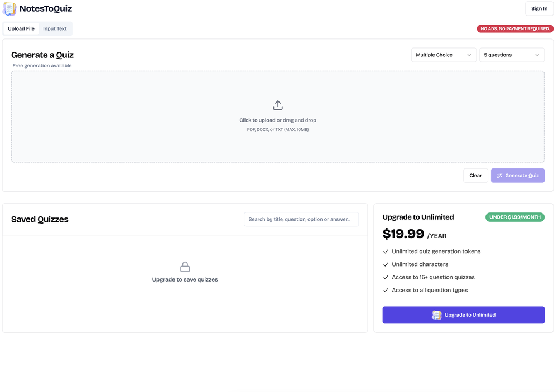Click the lock icon in Saved Quizzes
This screenshot has height=392, width=558.
click(x=185, y=267)
